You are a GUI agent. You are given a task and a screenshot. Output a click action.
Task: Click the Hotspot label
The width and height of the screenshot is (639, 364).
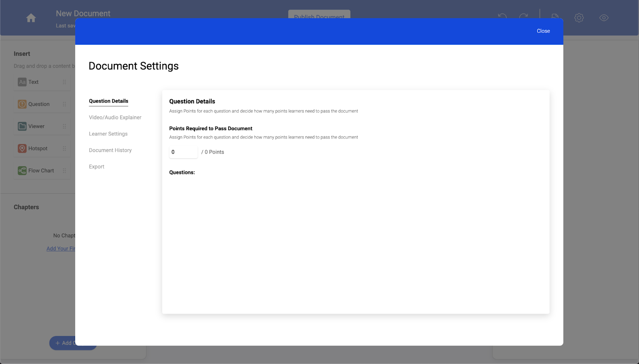[38, 148]
